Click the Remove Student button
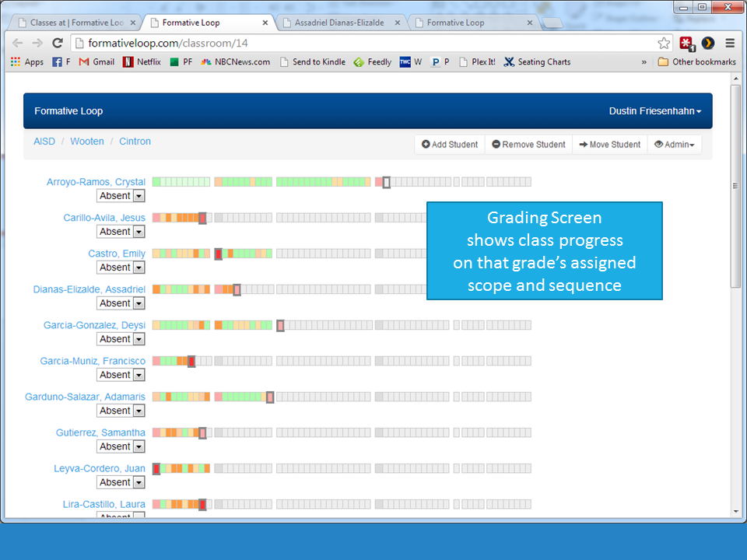 (528, 145)
